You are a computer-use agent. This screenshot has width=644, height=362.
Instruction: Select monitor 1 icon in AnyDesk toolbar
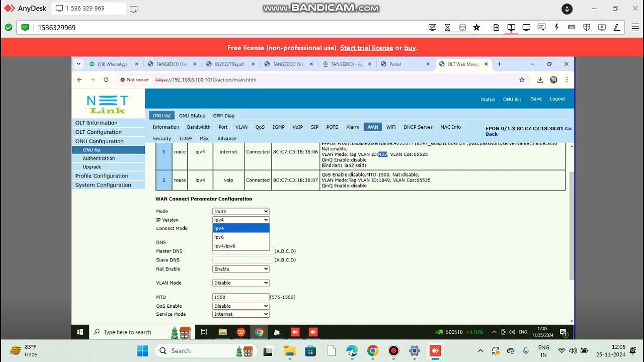(x=511, y=28)
